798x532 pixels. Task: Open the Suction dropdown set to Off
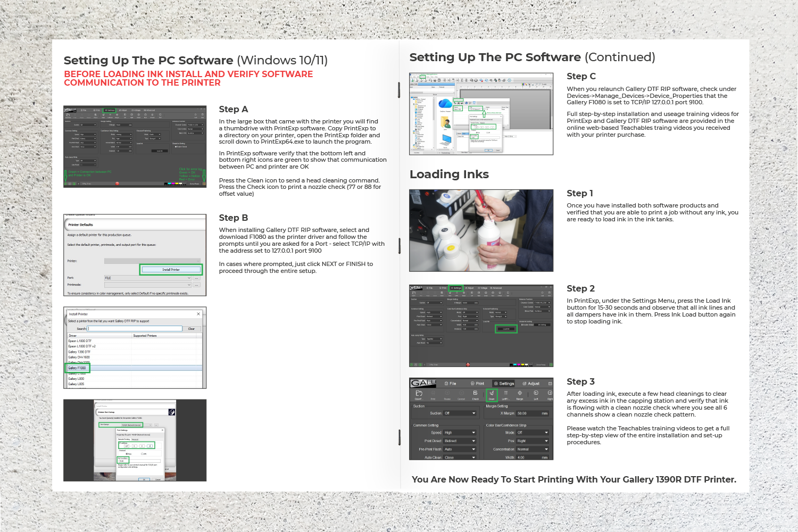coord(460,413)
